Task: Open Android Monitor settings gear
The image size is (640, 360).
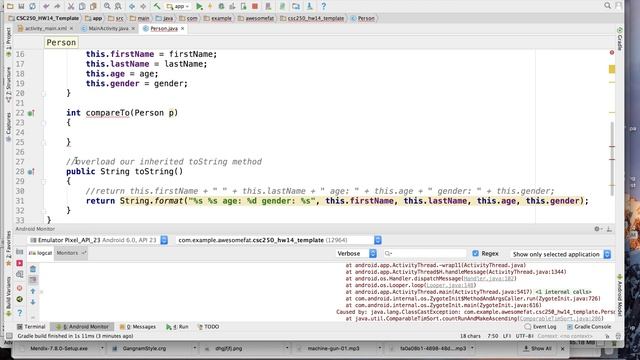Action: coord(597,229)
